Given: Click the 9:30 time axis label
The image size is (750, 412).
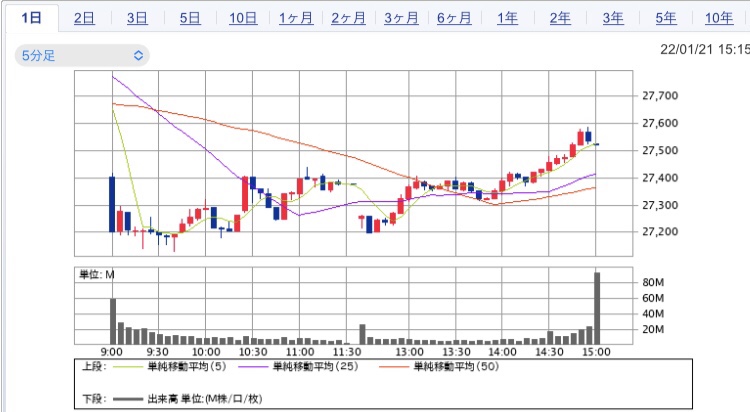Looking at the screenshot, I should (158, 352).
